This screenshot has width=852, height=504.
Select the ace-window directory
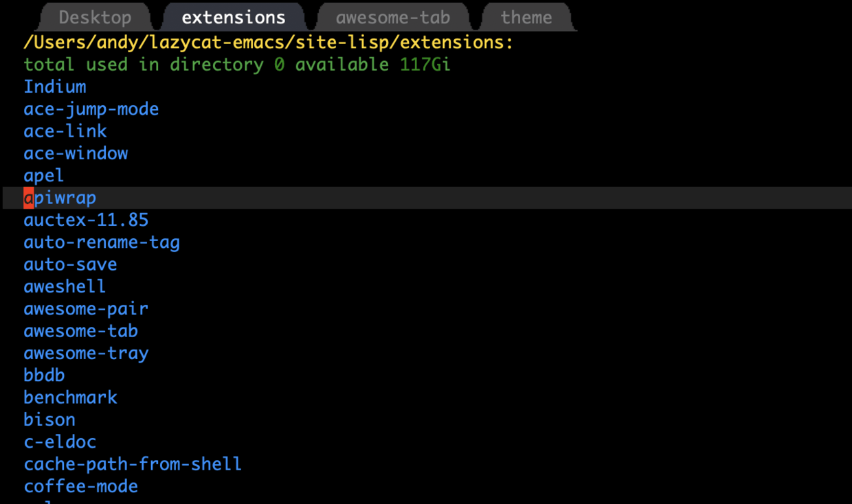pyautogui.click(x=76, y=153)
